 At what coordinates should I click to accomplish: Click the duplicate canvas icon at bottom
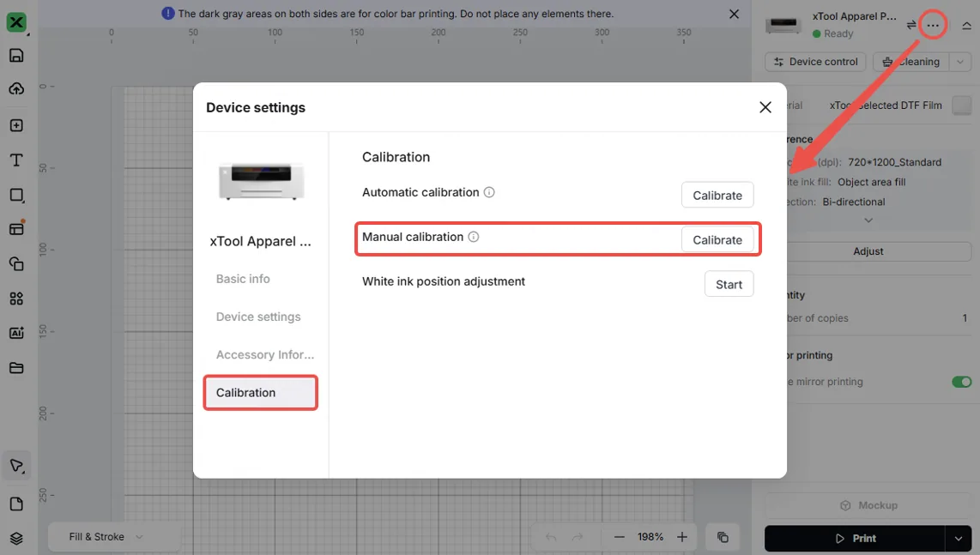pos(723,537)
